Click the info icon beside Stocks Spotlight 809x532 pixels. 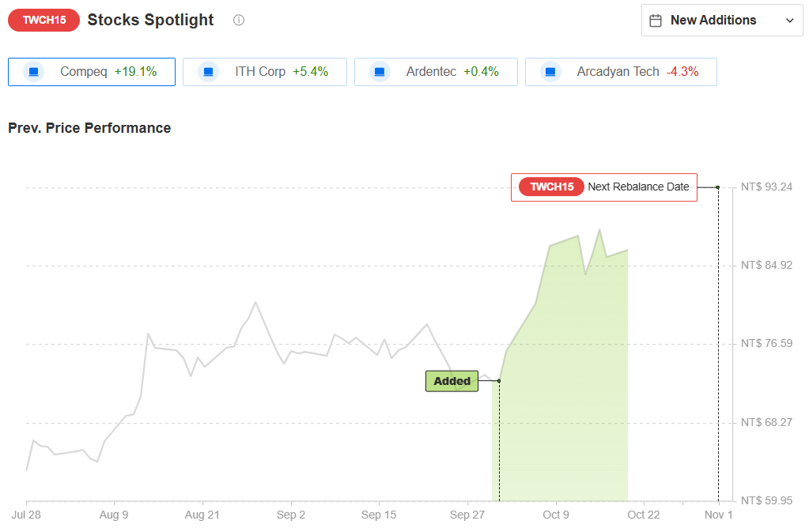click(239, 21)
